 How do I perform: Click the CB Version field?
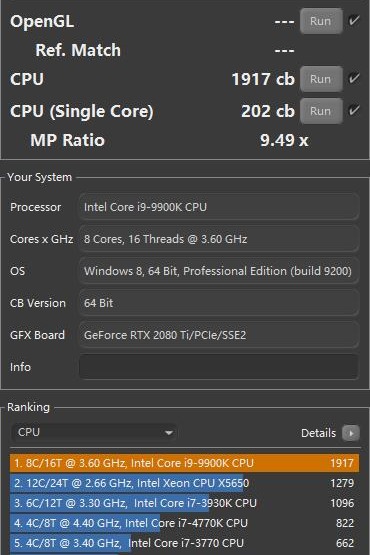click(219, 303)
